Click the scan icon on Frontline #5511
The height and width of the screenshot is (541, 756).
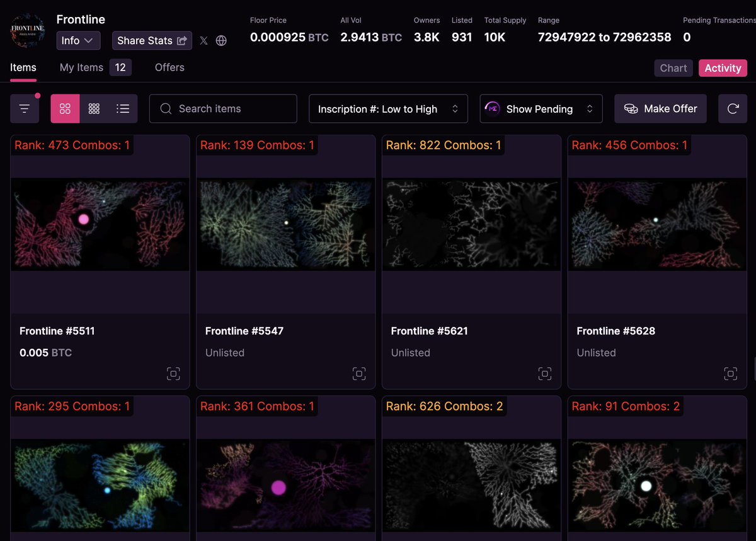pos(173,373)
